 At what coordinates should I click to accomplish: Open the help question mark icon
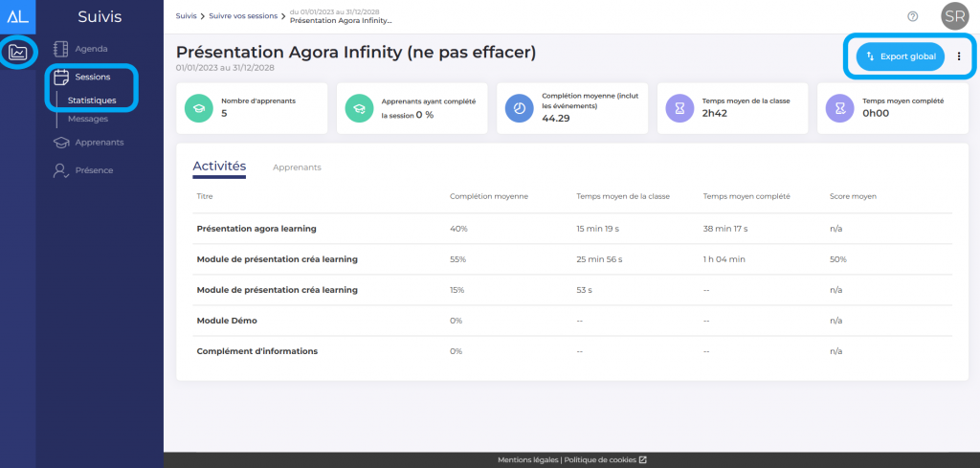912,16
